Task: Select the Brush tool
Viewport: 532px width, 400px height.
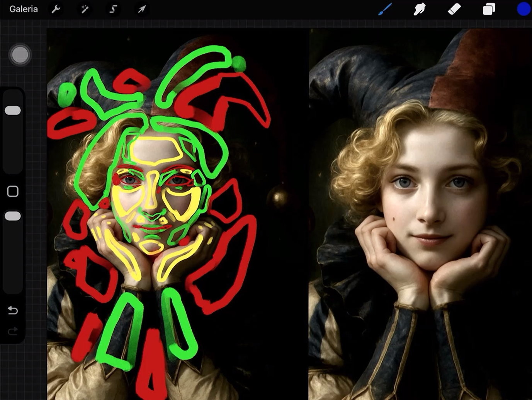Action: click(385, 9)
